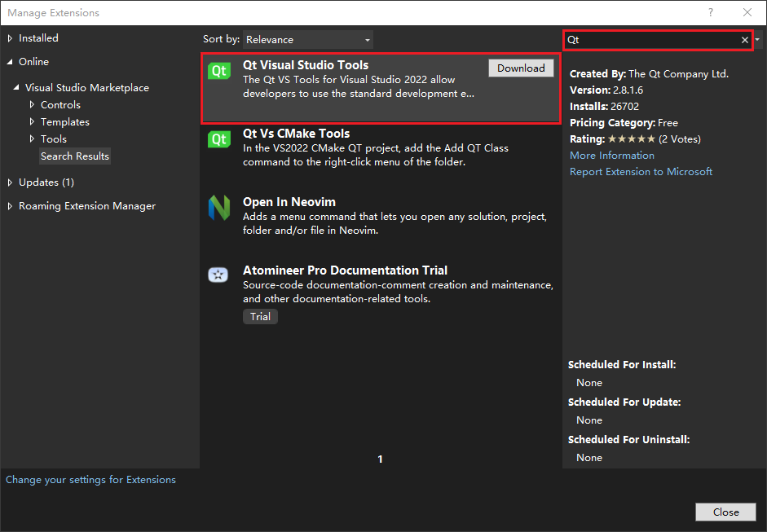
Task: Select the Qt Vs CMake Tools title
Action: (x=297, y=134)
